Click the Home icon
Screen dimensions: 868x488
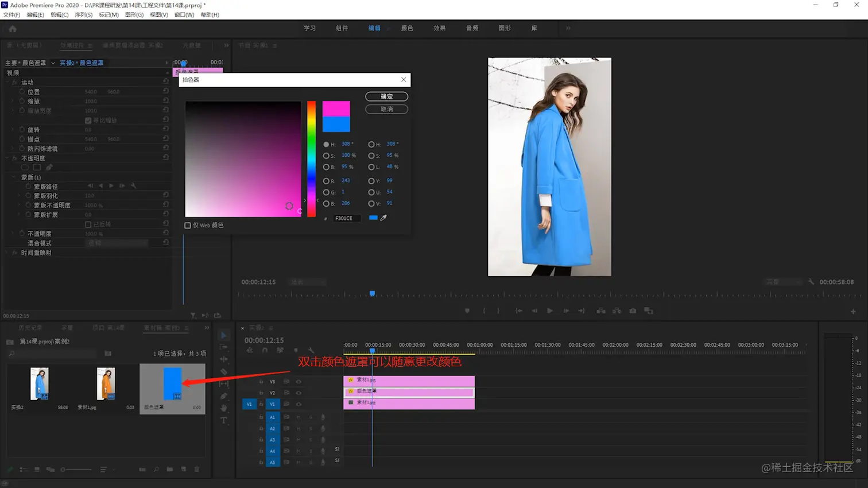13,29
